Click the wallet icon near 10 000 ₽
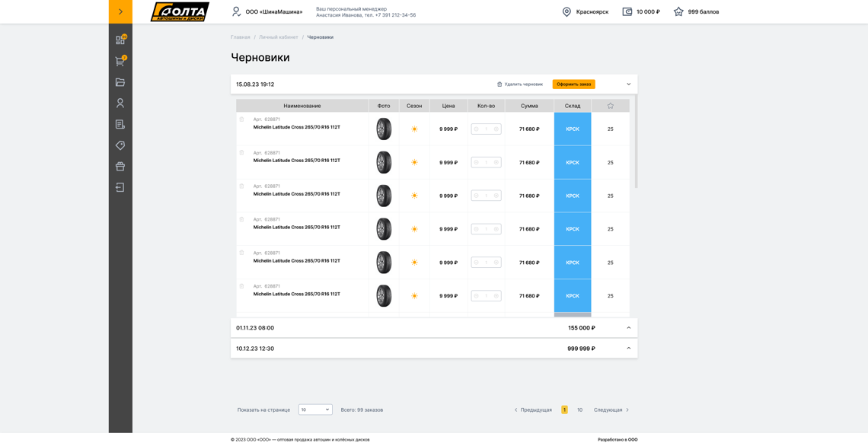This screenshot has width=868, height=446. pos(627,11)
